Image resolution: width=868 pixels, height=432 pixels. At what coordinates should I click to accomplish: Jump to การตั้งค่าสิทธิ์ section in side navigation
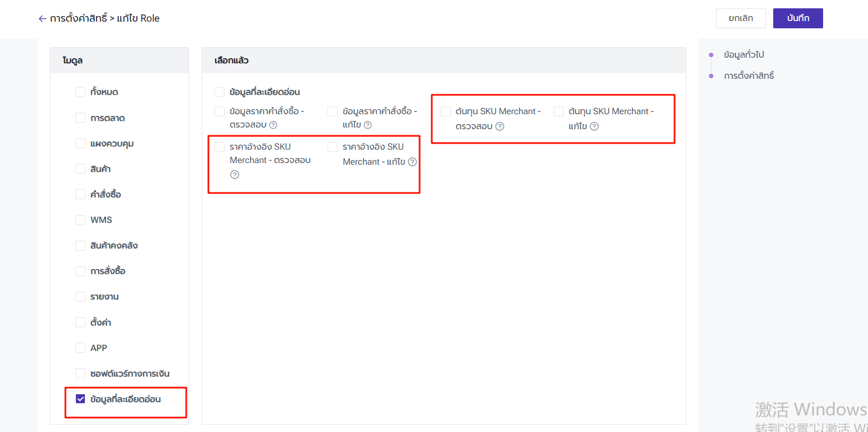[748, 76]
